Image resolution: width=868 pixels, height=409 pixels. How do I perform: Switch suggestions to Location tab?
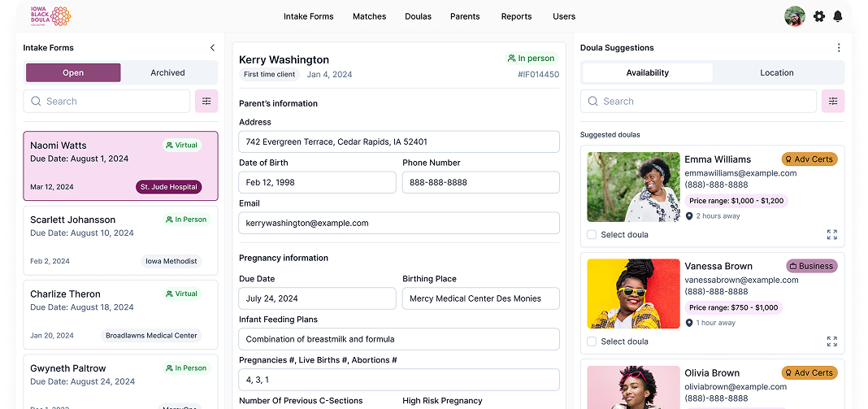[x=776, y=73]
